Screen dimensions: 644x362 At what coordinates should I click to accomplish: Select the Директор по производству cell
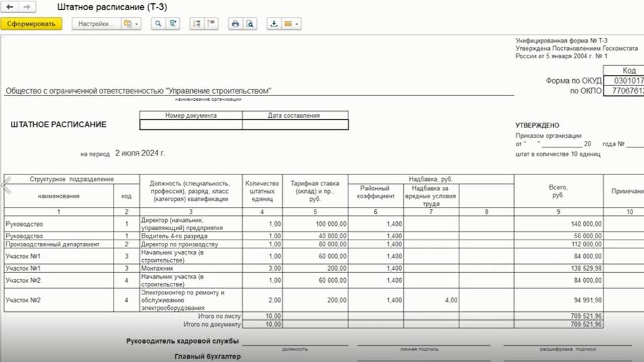tap(191, 244)
